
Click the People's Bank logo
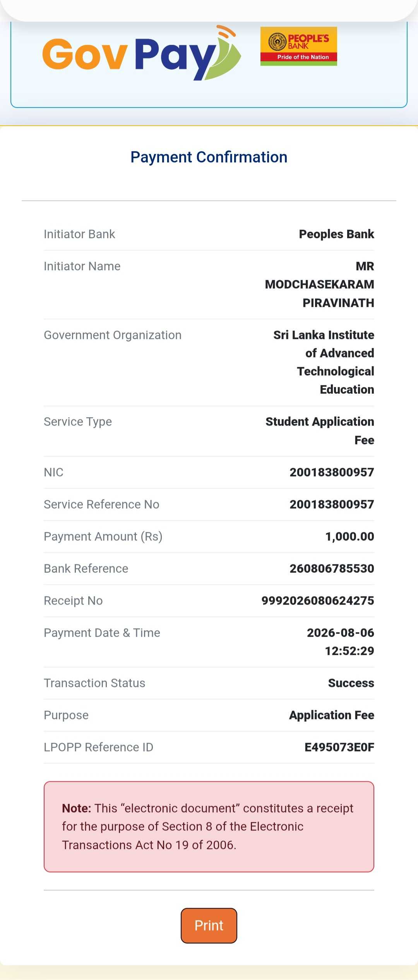pyautogui.click(x=298, y=46)
